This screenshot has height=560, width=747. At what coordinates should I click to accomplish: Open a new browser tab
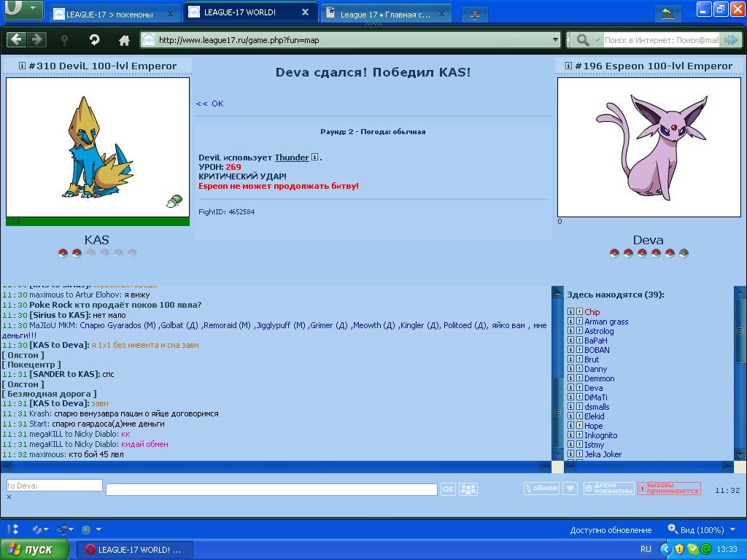click(474, 15)
